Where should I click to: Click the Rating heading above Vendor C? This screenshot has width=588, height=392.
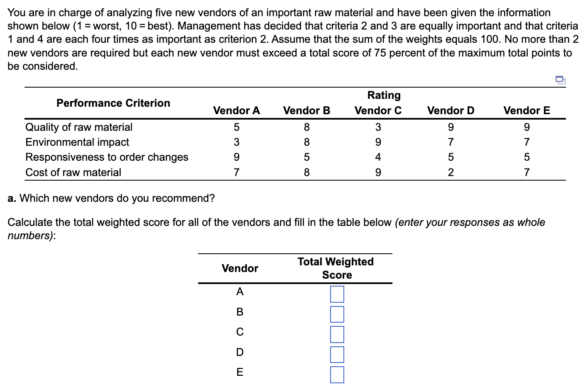(x=383, y=95)
